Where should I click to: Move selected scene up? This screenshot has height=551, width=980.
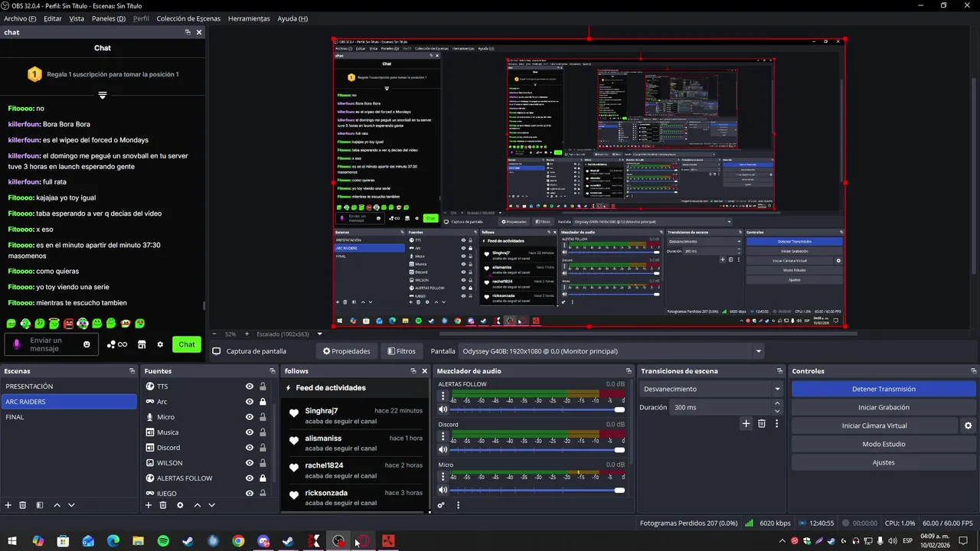pos(57,505)
